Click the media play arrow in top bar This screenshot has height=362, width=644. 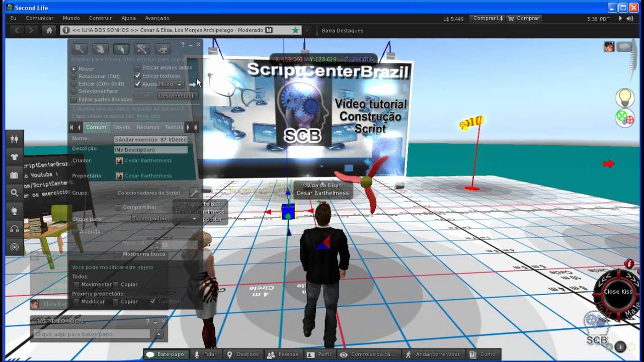620,19
